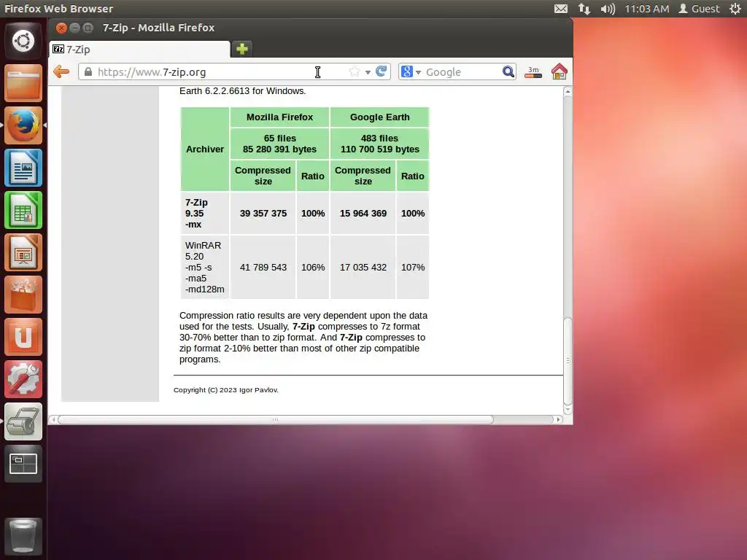The height and width of the screenshot is (560, 747).
Task: Click horizontal scrollbar left arrow
Action: coord(53,419)
